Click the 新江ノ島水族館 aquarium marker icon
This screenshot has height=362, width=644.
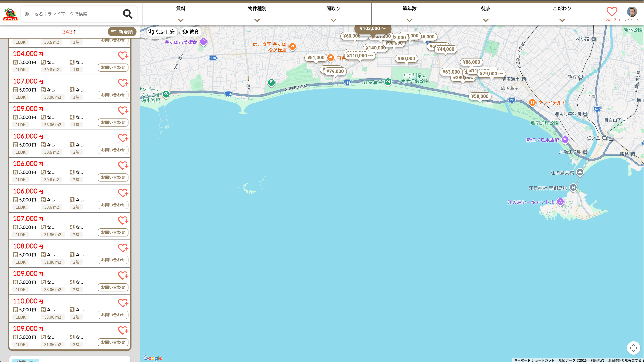[x=566, y=140]
